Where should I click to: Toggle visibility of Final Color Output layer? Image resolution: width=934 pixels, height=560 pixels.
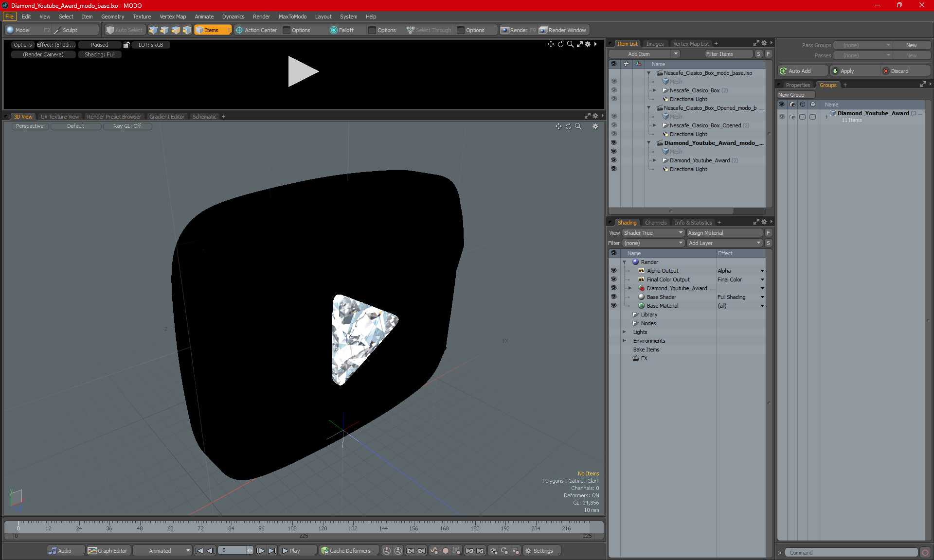[613, 280]
